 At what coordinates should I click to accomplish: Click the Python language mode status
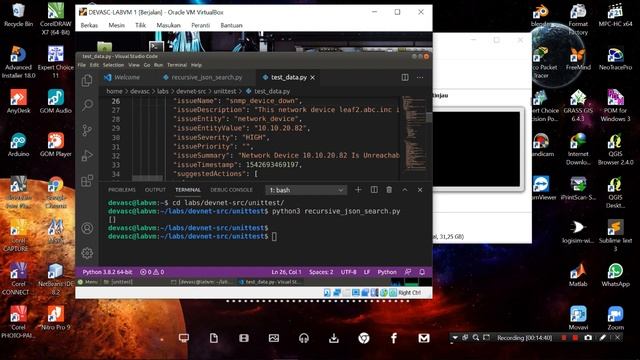click(387, 272)
